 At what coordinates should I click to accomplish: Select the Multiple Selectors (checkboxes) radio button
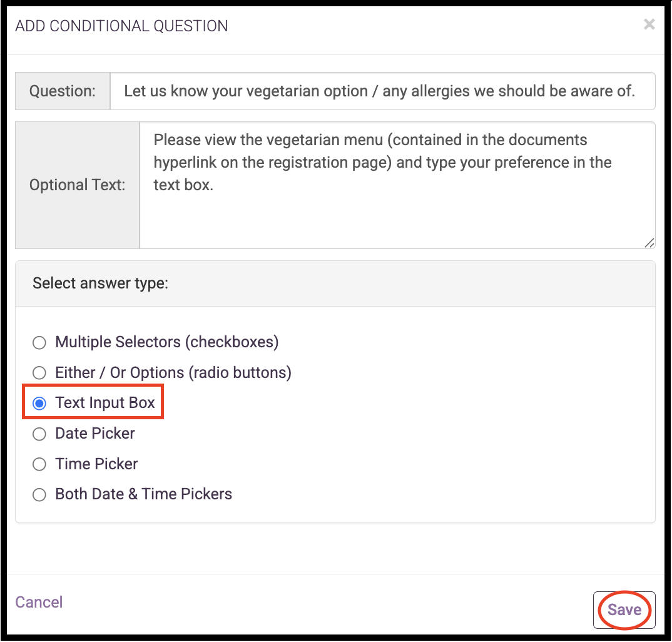tap(39, 343)
